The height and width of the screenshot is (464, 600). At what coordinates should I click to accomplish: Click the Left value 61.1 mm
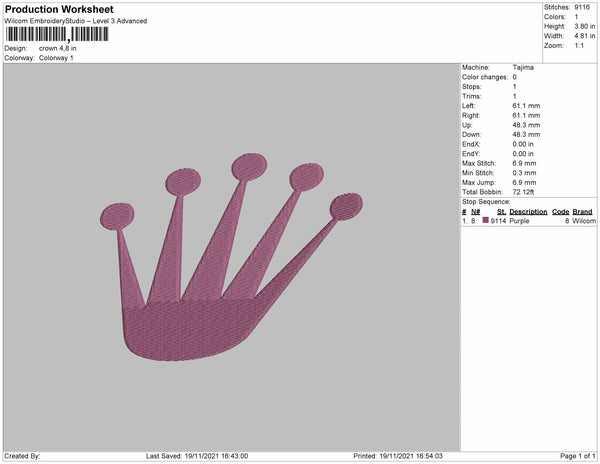pos(526,106)
